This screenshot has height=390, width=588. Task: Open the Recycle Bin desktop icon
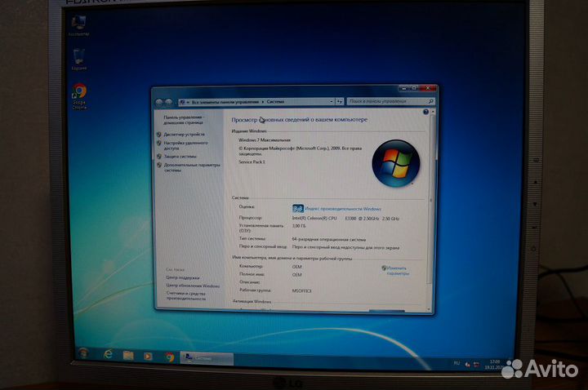pos(78,60)
